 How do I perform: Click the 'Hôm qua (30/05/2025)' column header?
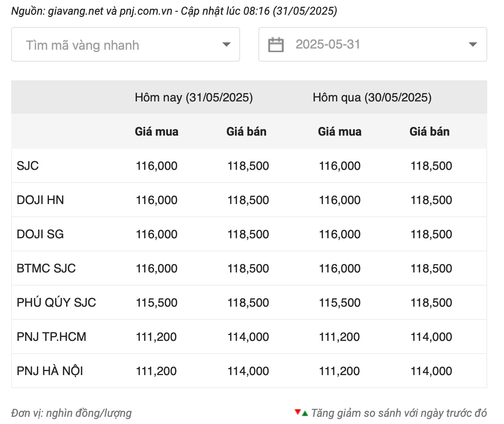[x=372, y=97]
